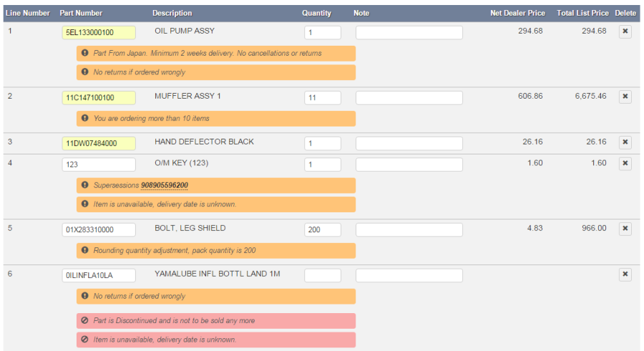Viewport: 644px width, 351px height.
Task: Edit part number 5EL133000100 field
Action: pyautogui.click(x=99, y=32)
